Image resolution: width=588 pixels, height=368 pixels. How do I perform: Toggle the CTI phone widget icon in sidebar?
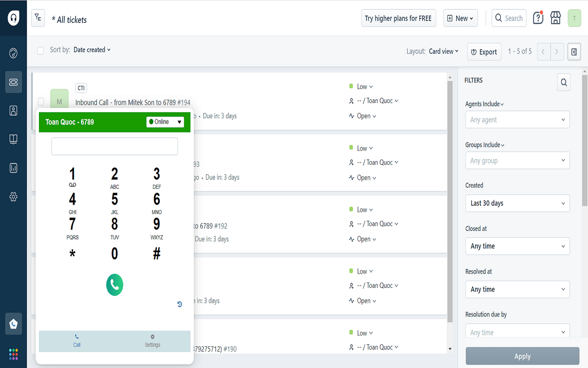click(x=13, y=324)
